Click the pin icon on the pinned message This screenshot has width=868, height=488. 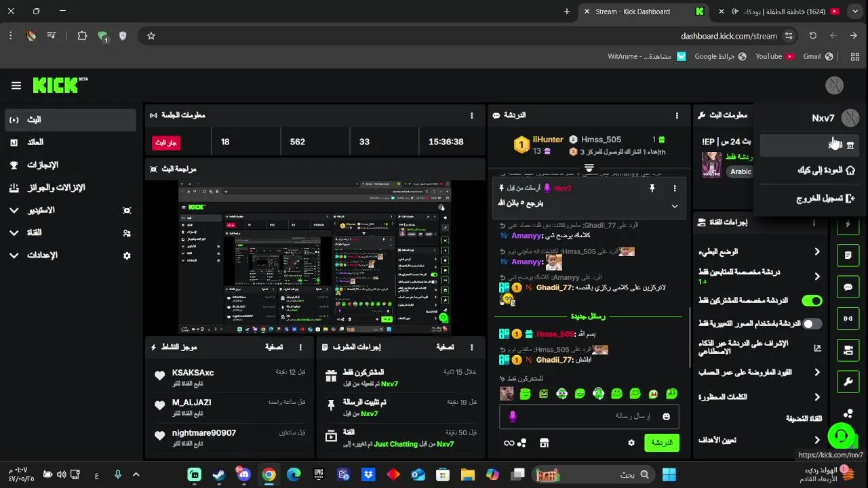(652, 188)
